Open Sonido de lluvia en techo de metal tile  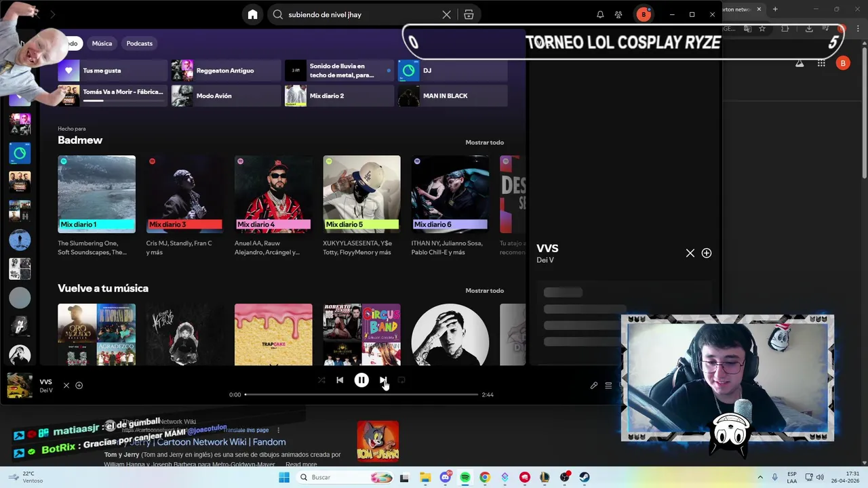[x=339, y=70]
